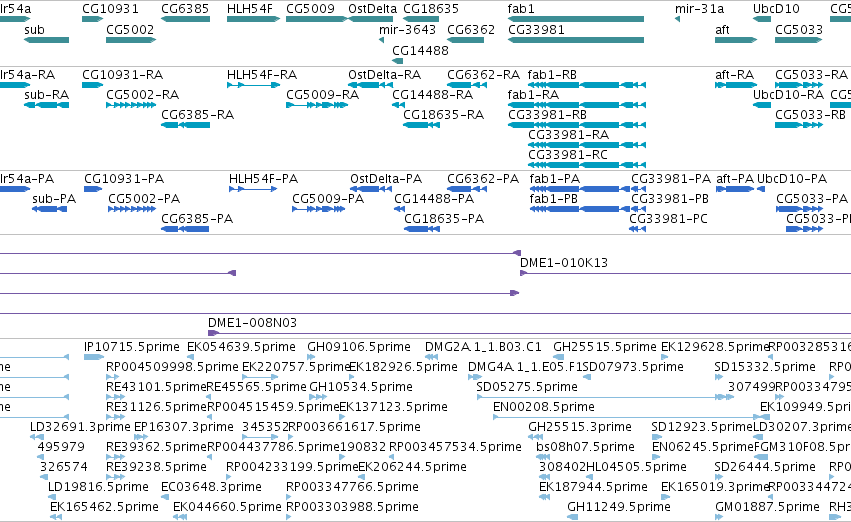The height and width of the screenshot is (522, 851).
Task: Select the CG6362 gene label
Action: [x=471, y=30]
